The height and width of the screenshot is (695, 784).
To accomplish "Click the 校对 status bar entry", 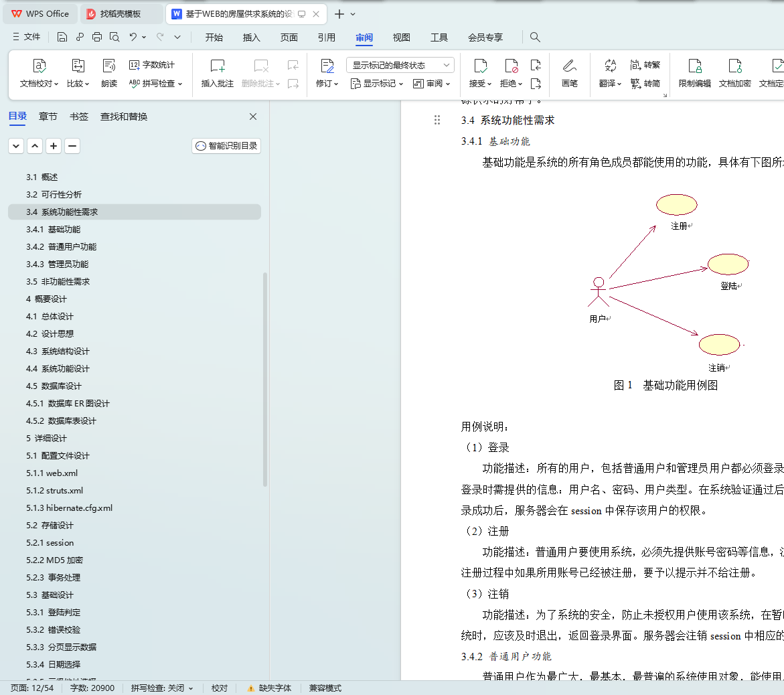I will click(220, 688).
